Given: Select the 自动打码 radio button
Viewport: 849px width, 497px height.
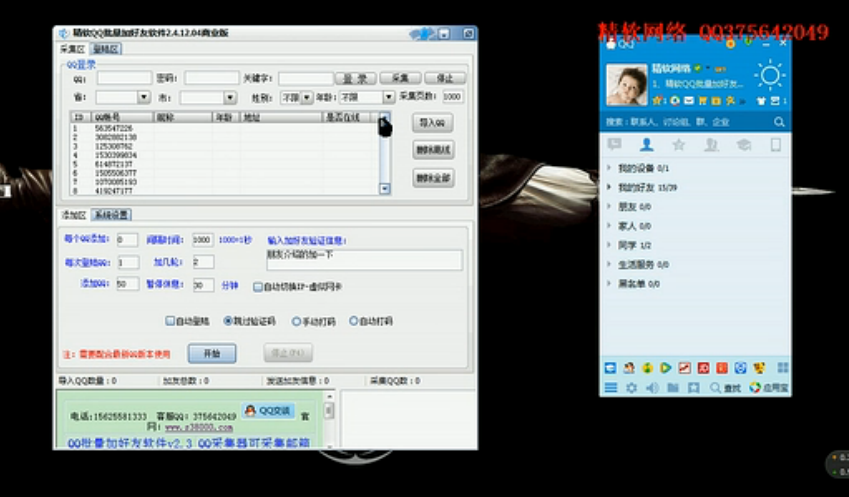Looking at the screenshot, I should (x=354, y=321).
